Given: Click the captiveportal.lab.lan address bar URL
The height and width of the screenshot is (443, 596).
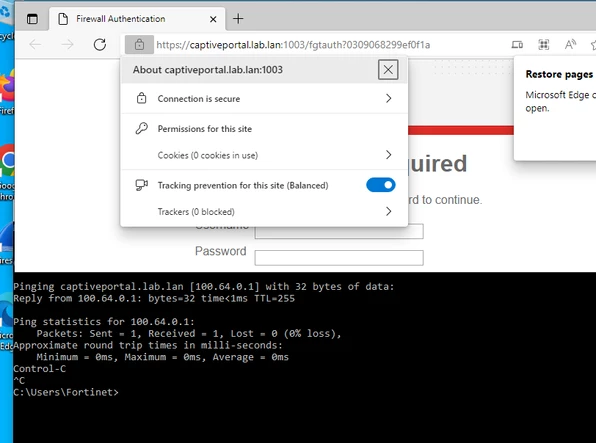Looking at the screenshot, I should (293, 45).
